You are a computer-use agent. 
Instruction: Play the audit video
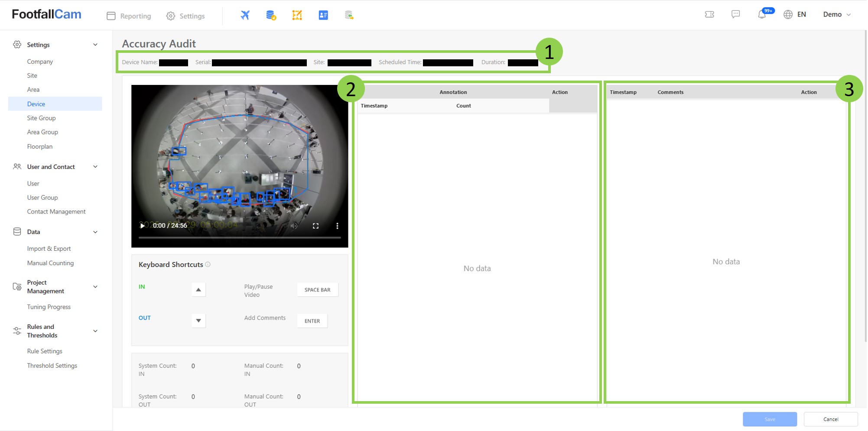(143, 226)
